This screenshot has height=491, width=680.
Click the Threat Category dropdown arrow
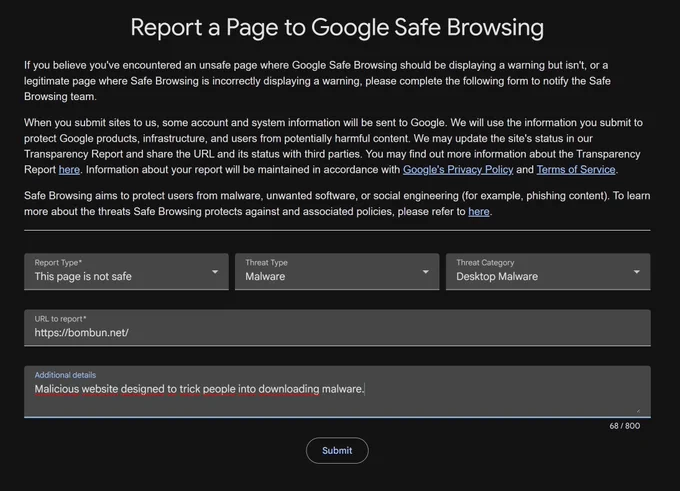pos(637,272)
